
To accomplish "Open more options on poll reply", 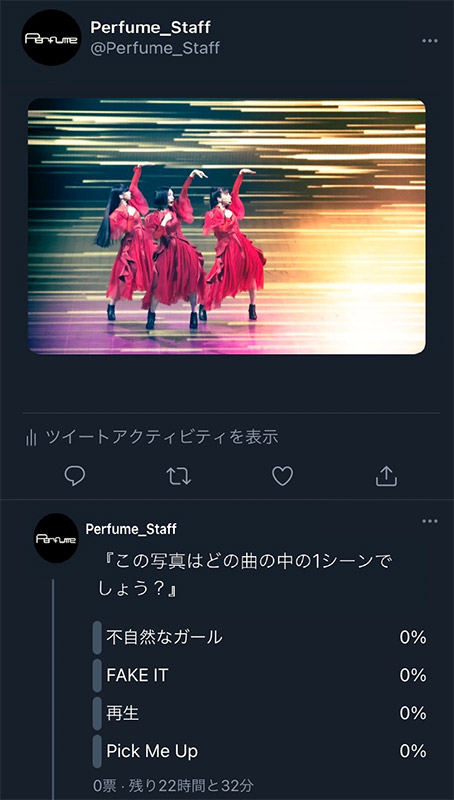I will coord(430,521).
